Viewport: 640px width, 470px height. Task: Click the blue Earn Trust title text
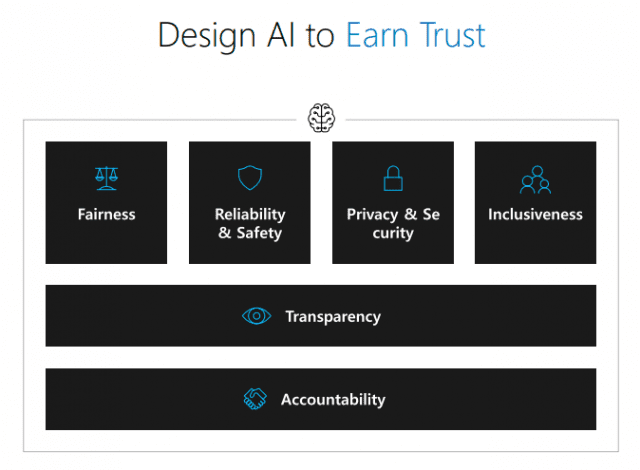click(416, 35)
